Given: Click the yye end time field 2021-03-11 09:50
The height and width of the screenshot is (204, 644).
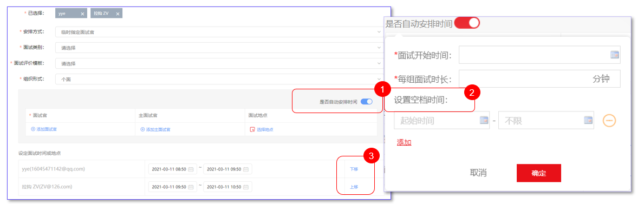Looking at the screenshot, I should 227,169.
